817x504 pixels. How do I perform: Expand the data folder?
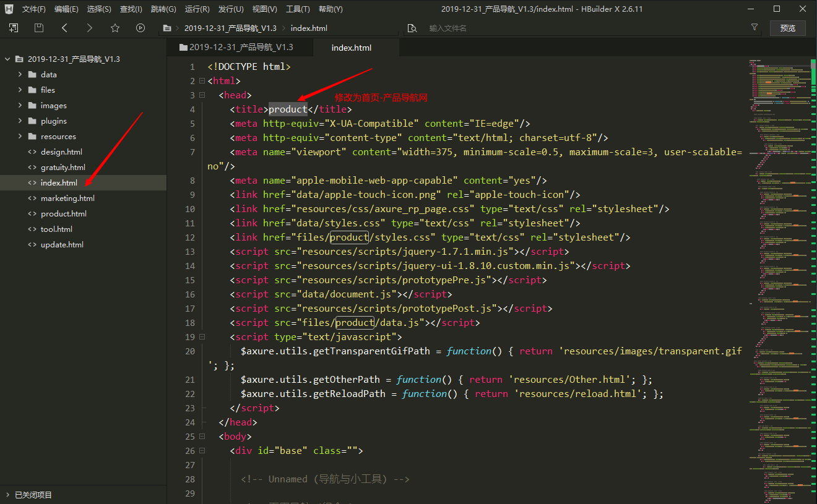20,74
